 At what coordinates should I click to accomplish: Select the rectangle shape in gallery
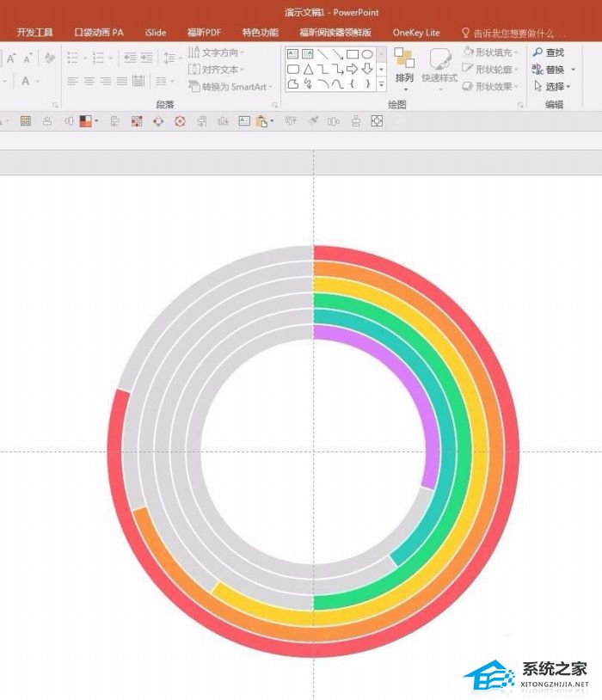point(353,54)
